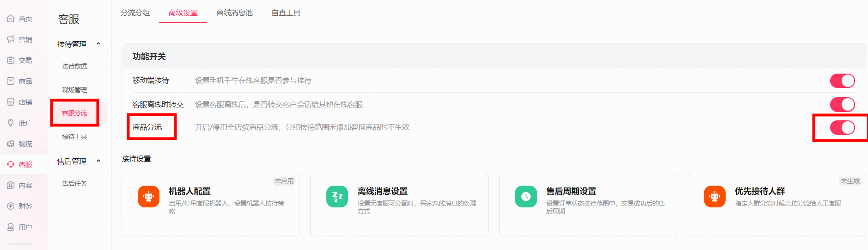Open the 机器人配置 card title

pyautogui.click(x=189, y=191)
